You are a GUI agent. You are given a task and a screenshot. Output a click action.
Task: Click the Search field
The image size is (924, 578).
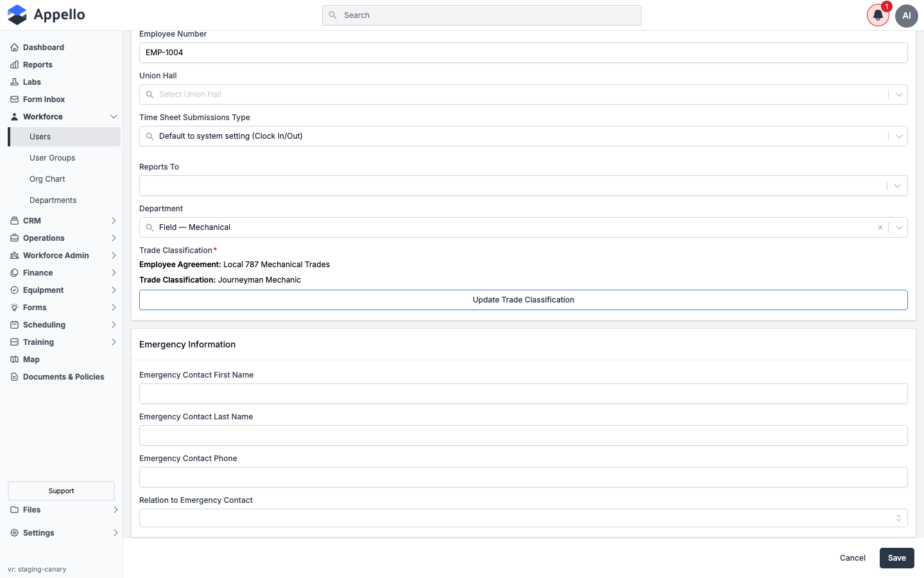[482, 15]
